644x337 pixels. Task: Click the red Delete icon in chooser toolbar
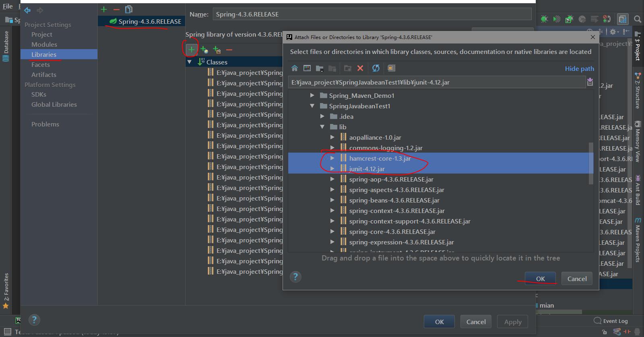tap(360, 68)
